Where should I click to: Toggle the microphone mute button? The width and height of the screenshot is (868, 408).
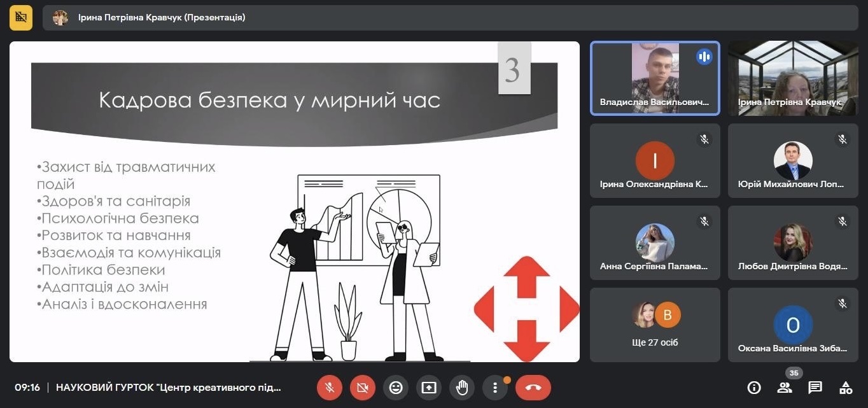tap(330, 387)
